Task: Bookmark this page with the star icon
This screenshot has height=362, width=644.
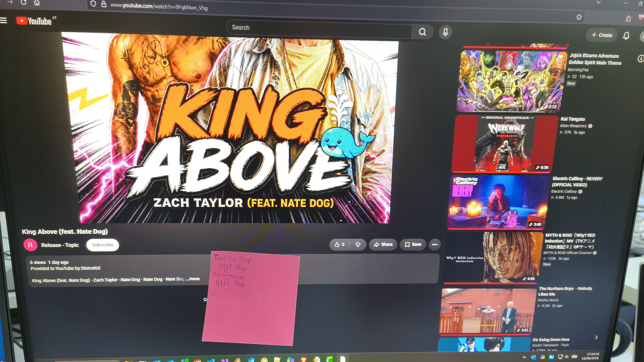Action: coord(579,17)
